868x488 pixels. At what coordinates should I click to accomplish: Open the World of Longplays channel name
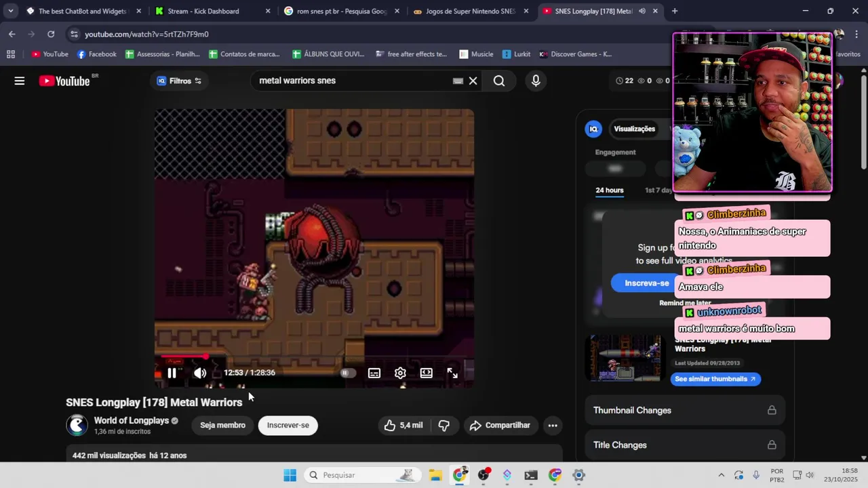point(132,420)
